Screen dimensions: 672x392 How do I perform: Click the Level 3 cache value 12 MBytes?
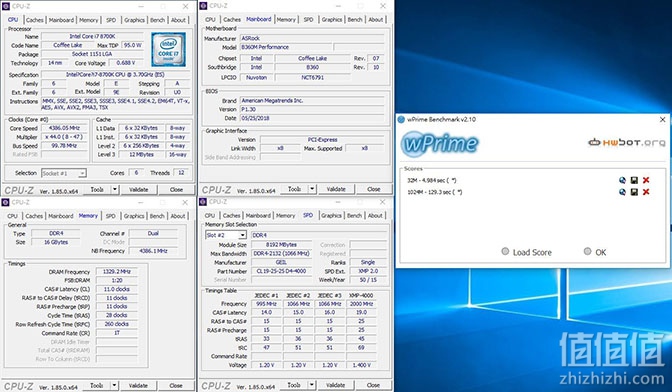[141, 154]
